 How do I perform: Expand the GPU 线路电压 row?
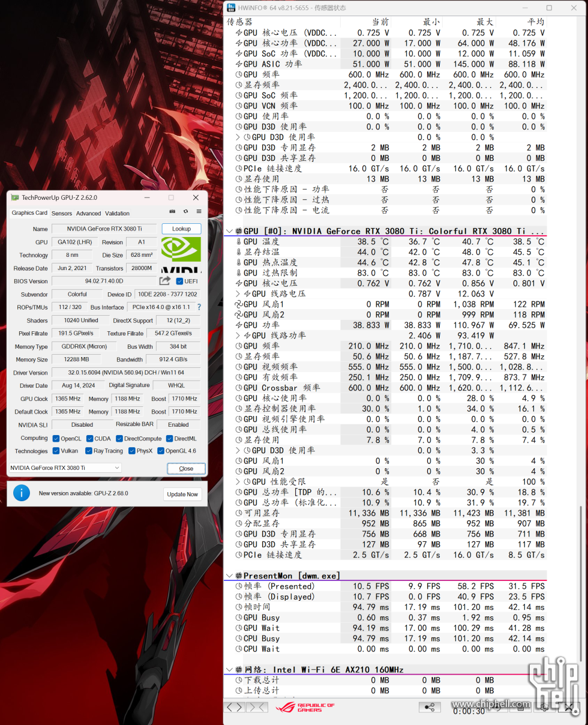(x=238, y=294)
